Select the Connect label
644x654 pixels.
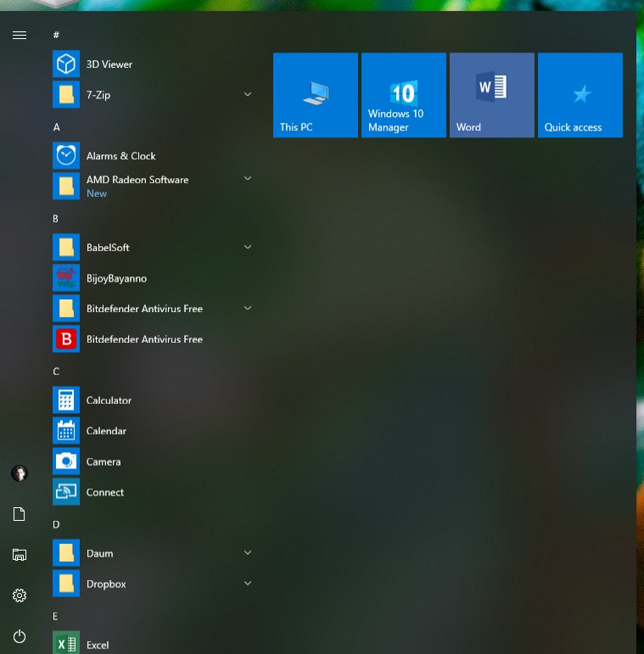coord(105,492)
